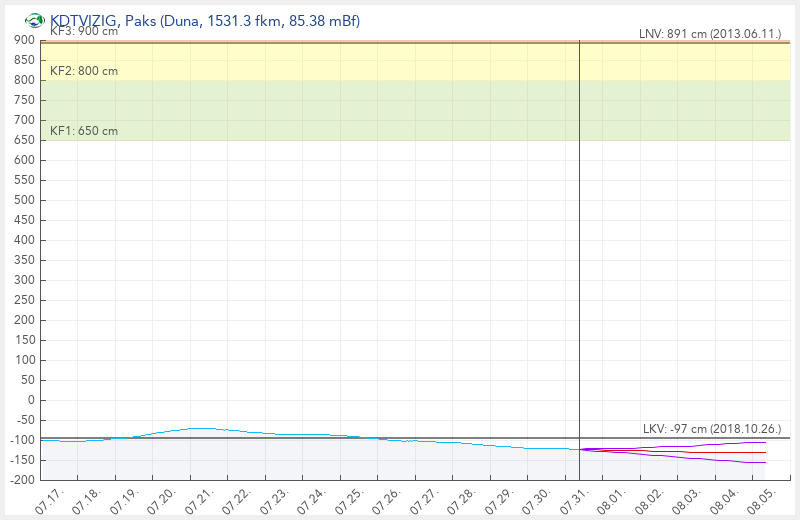
Task: Click the y-axis value 150
Action: point(24,340)
